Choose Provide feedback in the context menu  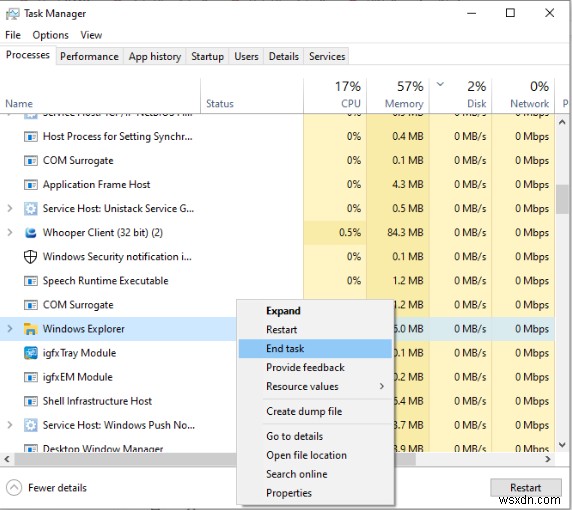tap(316, 368)
